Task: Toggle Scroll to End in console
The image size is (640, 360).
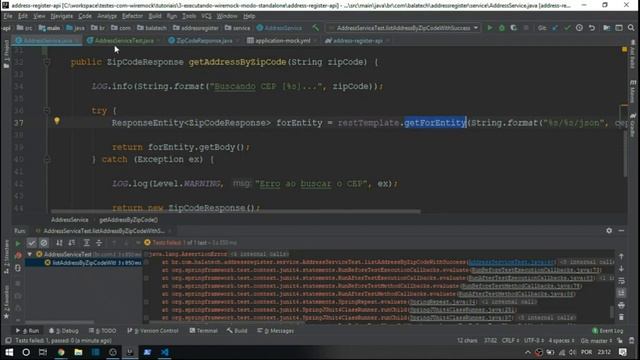Action: point(621,293)
